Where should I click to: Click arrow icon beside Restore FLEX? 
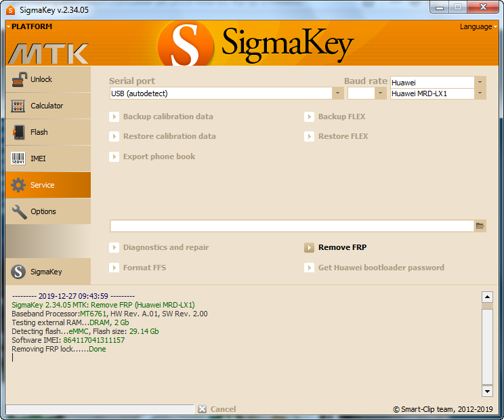(x=309, y=137)
